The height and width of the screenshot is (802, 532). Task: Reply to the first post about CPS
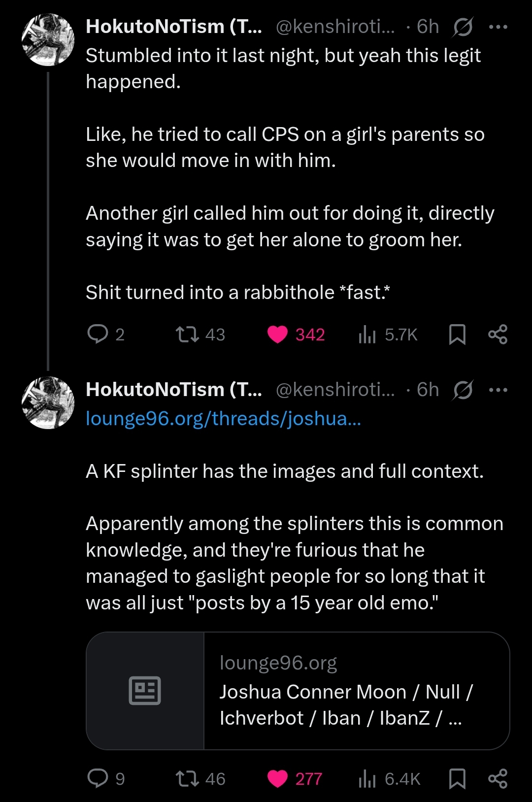98,334
